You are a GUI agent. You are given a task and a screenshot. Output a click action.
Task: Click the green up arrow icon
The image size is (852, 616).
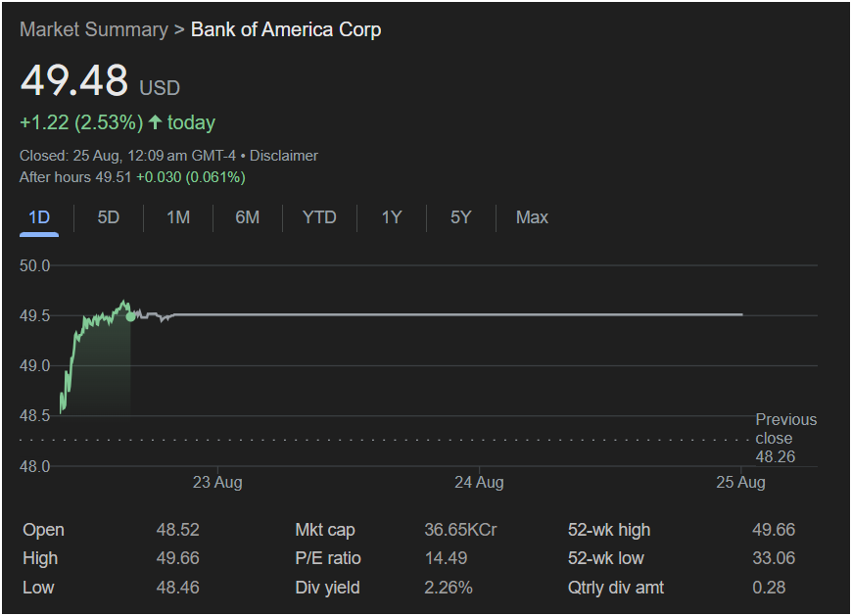(x=155, y=122)
